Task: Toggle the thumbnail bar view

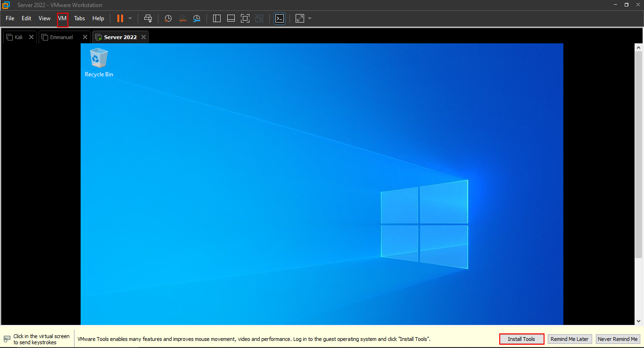Action: pos(231,18)
